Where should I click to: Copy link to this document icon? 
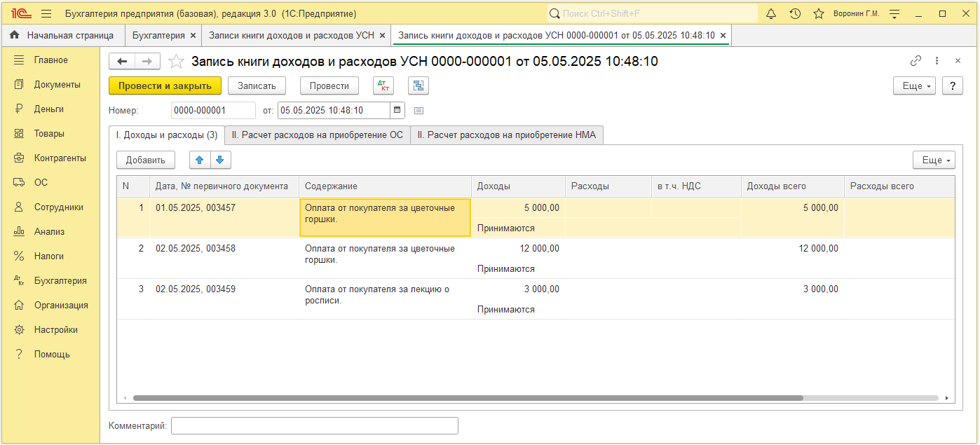pyautogui.click(x=916, y=61)
